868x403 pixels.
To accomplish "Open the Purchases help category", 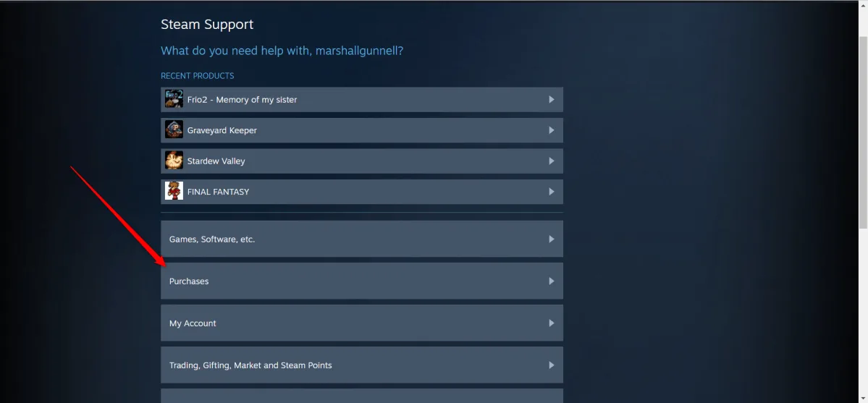I will tap(362, 281).
